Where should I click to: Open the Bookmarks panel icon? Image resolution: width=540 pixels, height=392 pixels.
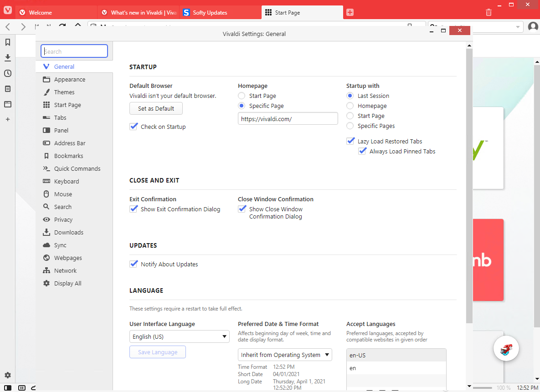click(8, 42)
